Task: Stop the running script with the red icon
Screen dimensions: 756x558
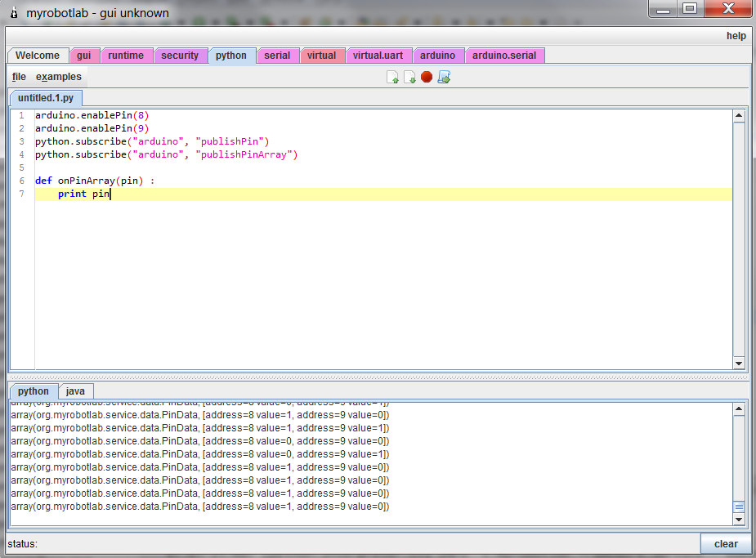Action: (x=427, y=77)
